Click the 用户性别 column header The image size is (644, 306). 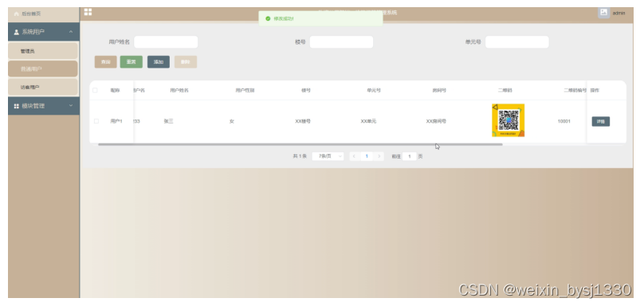[x=245, y=90]
